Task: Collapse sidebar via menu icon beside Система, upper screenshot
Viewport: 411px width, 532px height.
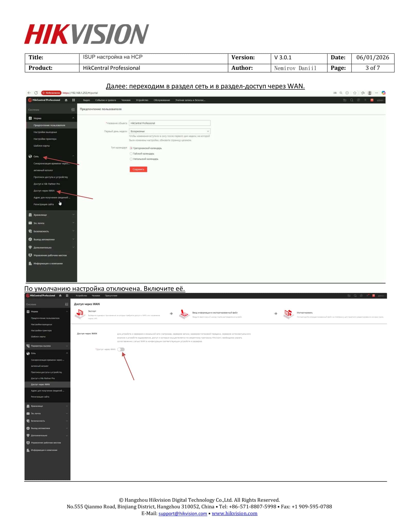Action: pos(73,110)
